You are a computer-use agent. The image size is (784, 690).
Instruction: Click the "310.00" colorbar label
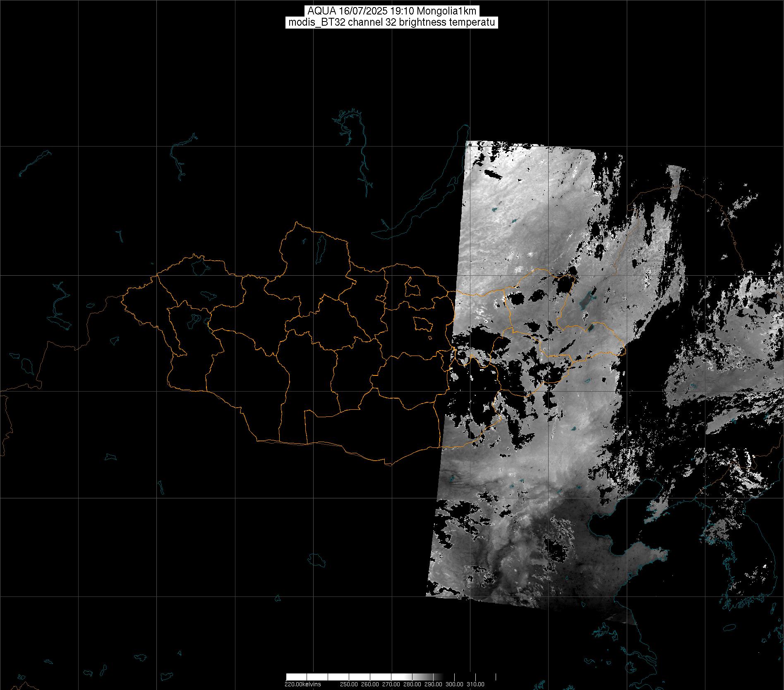(476, 684)
